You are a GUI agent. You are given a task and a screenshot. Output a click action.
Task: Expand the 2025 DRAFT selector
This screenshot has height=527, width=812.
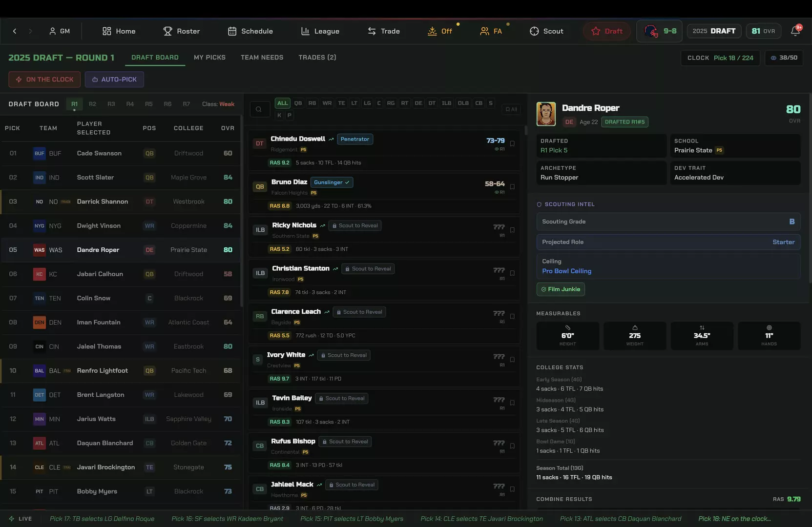click(x=714, y=31)
